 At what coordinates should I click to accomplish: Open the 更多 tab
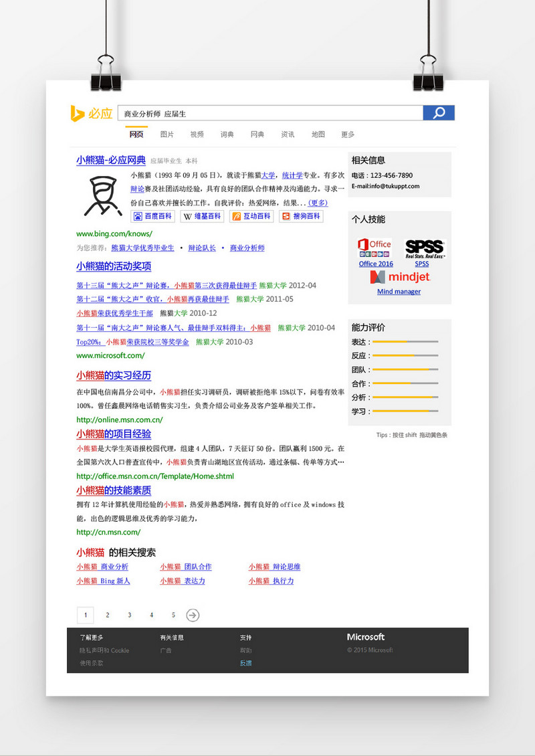[x=348, y=134]
